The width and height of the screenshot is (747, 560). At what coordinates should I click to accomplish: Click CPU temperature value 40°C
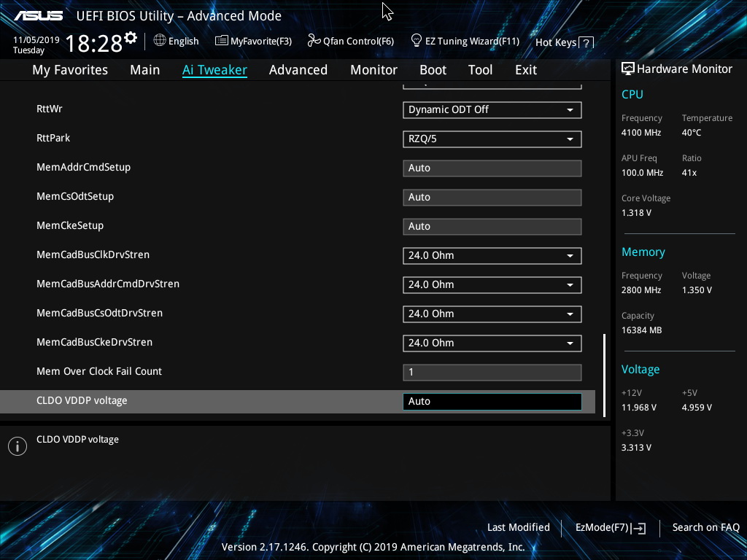click(692, 133)
